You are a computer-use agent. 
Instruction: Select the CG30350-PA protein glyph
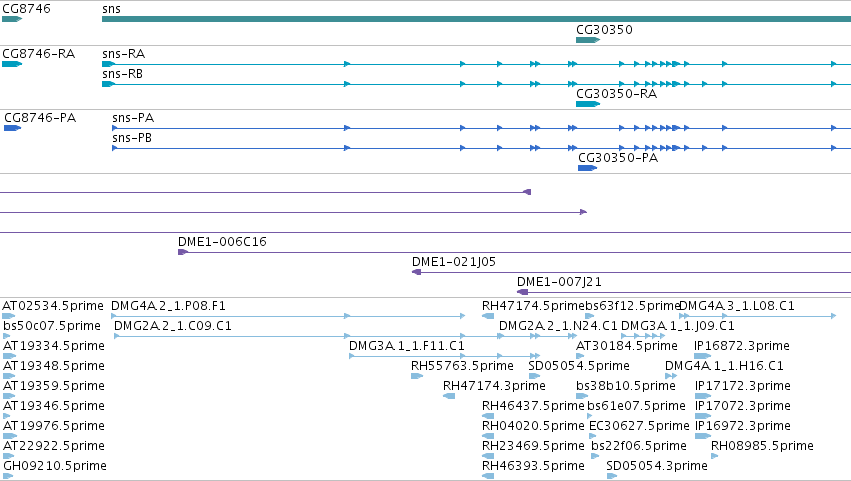pos(587,168)
